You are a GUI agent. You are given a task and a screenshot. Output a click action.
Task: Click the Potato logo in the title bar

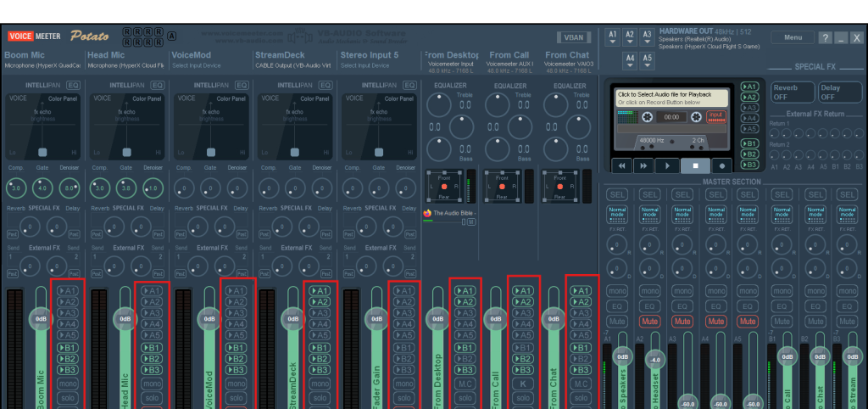point(89,36)
